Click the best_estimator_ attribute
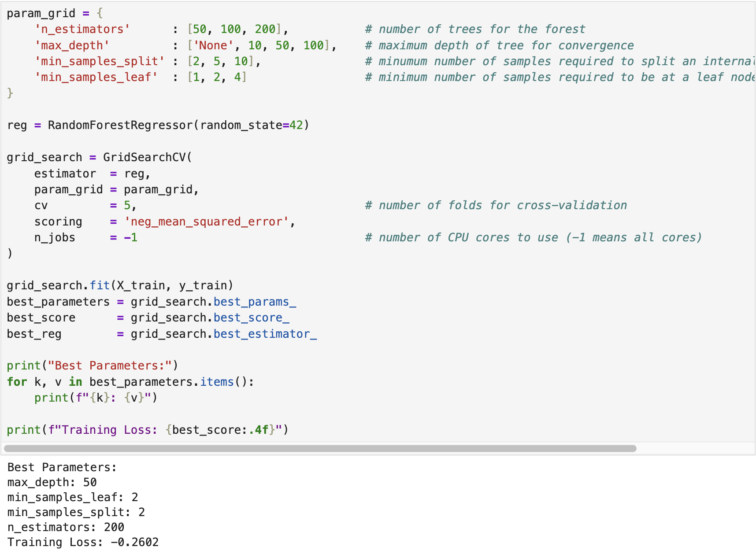This screenshot has width=756, height=554. pos(265,334)
